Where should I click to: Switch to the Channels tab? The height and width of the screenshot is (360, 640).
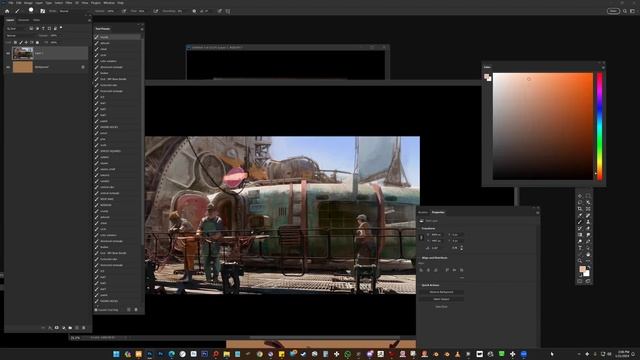click(x=24, y=20)
